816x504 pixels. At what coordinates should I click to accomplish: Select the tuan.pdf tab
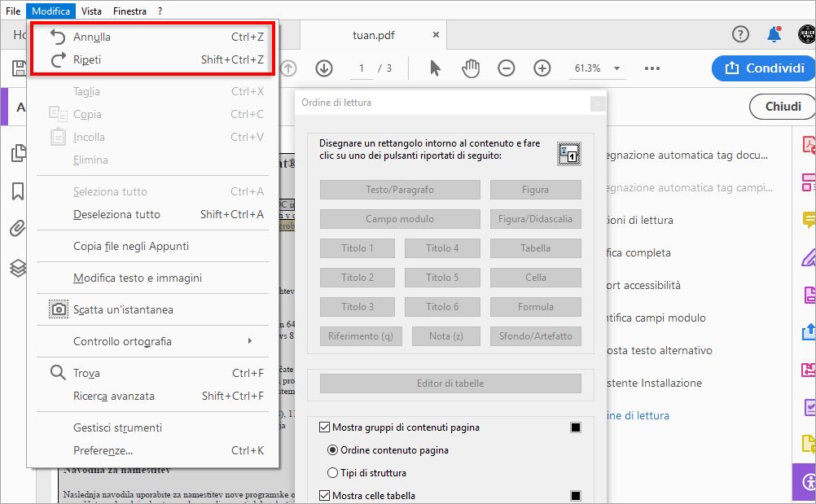click(x=375, y=35)
